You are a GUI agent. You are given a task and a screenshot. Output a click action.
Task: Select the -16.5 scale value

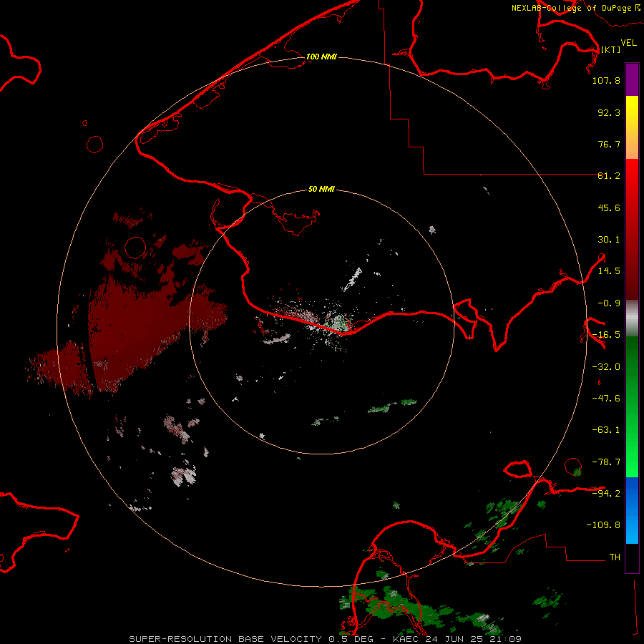pos(606,335)
